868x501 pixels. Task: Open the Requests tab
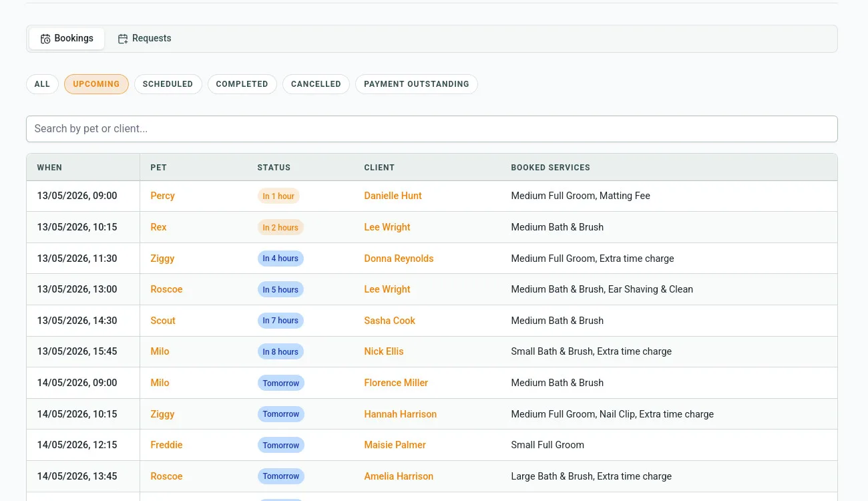click(144, 39)
